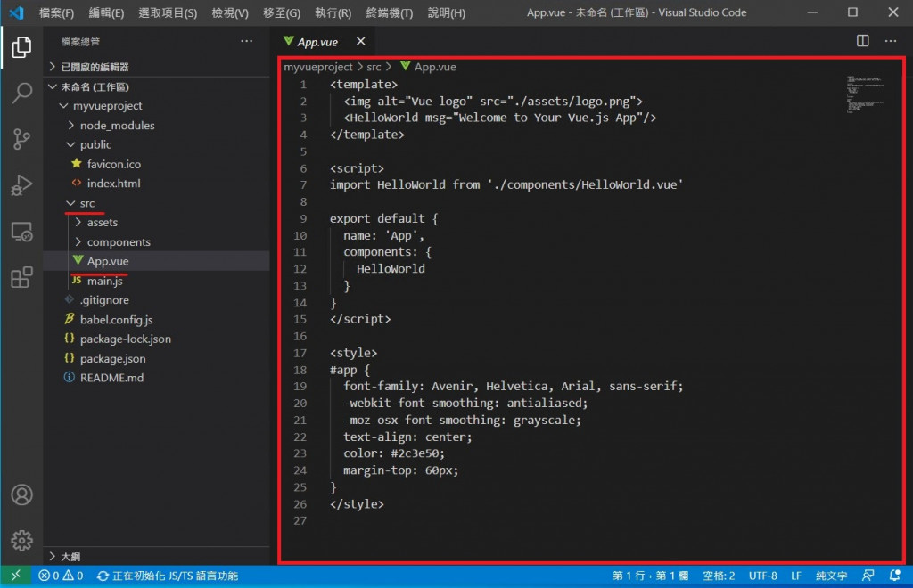
Task: Open the Run and Debug view icon
Action: pos(21,185)
